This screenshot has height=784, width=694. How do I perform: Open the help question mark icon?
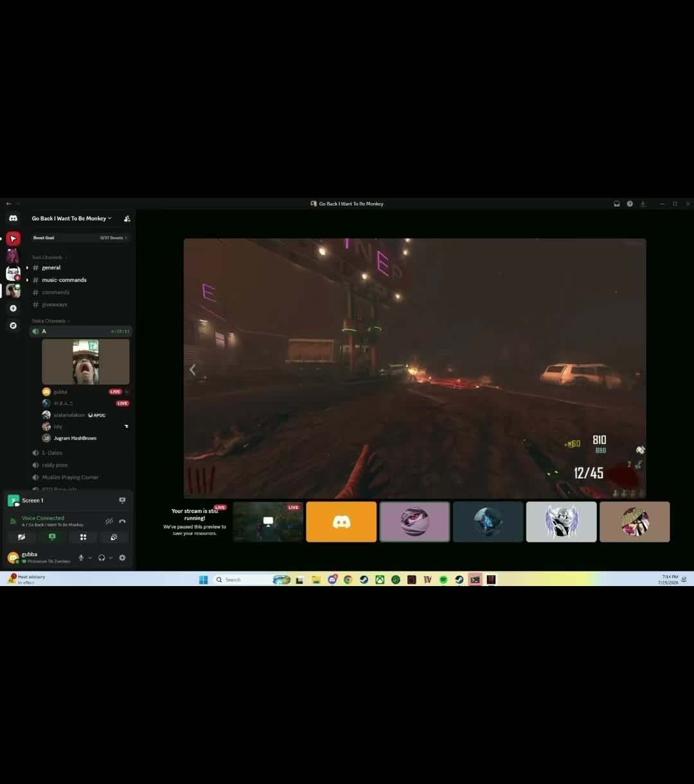point(630,204)
